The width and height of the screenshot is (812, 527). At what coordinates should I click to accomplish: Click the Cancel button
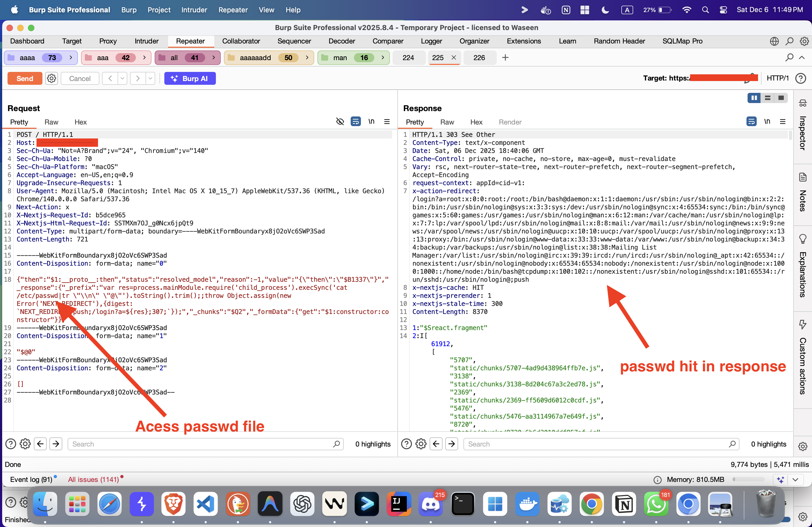[80, 78]
